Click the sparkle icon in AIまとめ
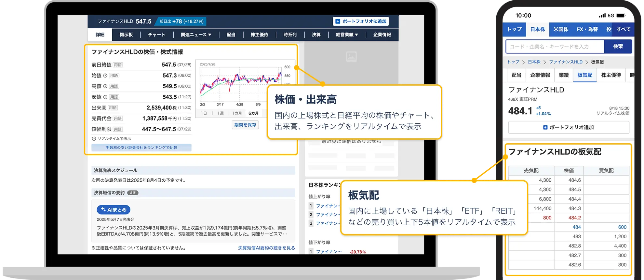 coord(103,209)
